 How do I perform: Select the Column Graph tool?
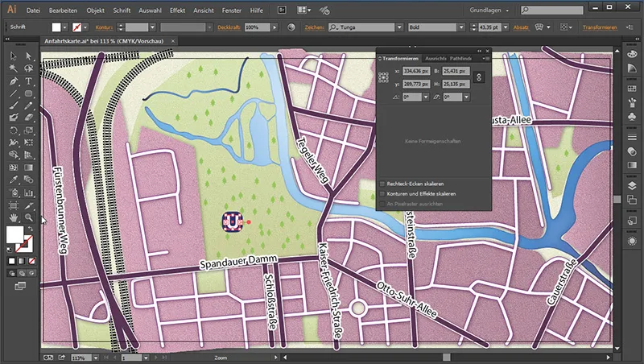click(28, 192)
